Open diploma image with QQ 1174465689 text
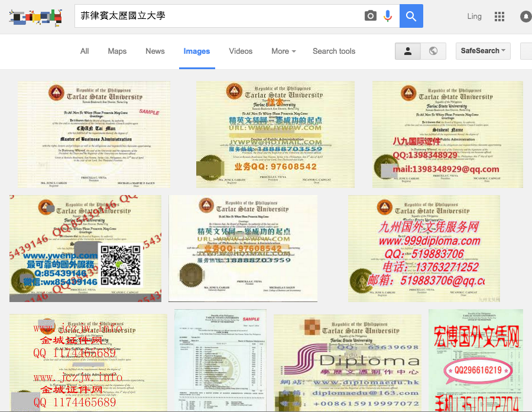The width and height of the screenshot is (532, 412). coord(88,363)
